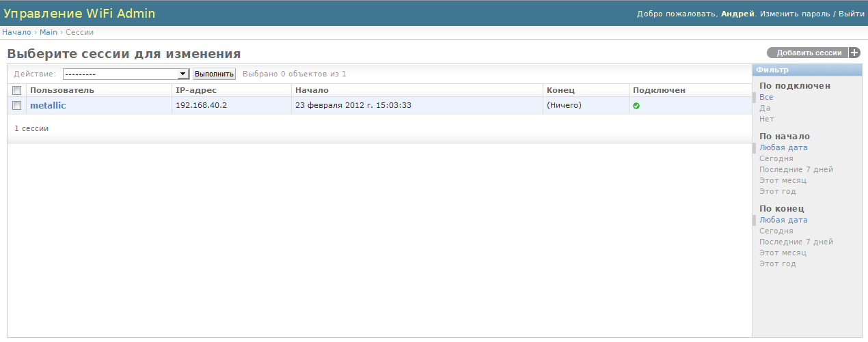Open the Действие action dropdown
Screen dimensions: 868x342
coord(126,74)
